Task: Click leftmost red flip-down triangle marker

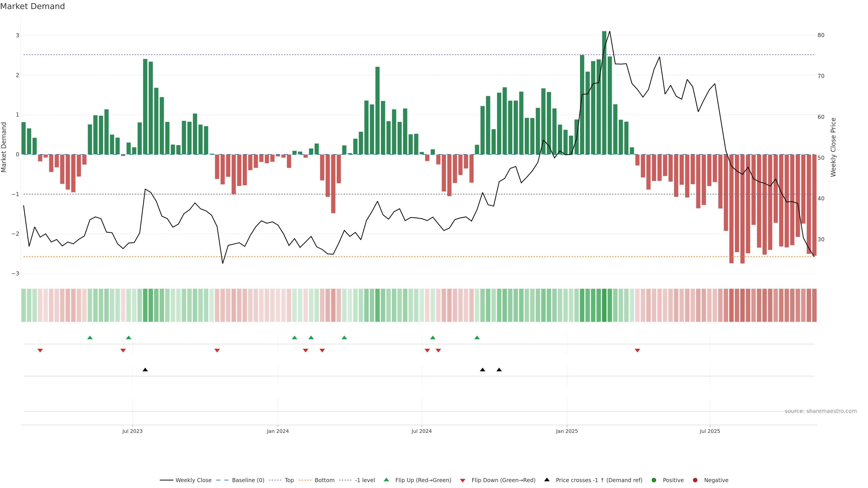Action: click(40, 351)
